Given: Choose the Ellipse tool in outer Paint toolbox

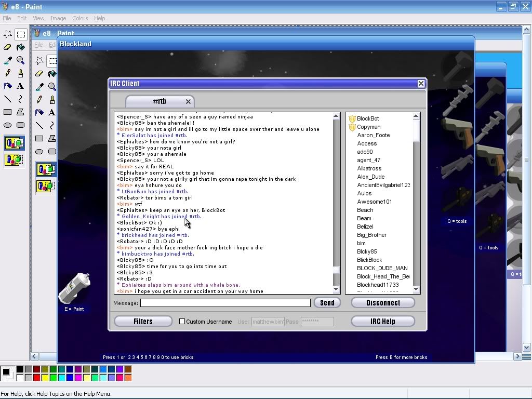Looking at the screenshot, I should click(x=7, y=125).
